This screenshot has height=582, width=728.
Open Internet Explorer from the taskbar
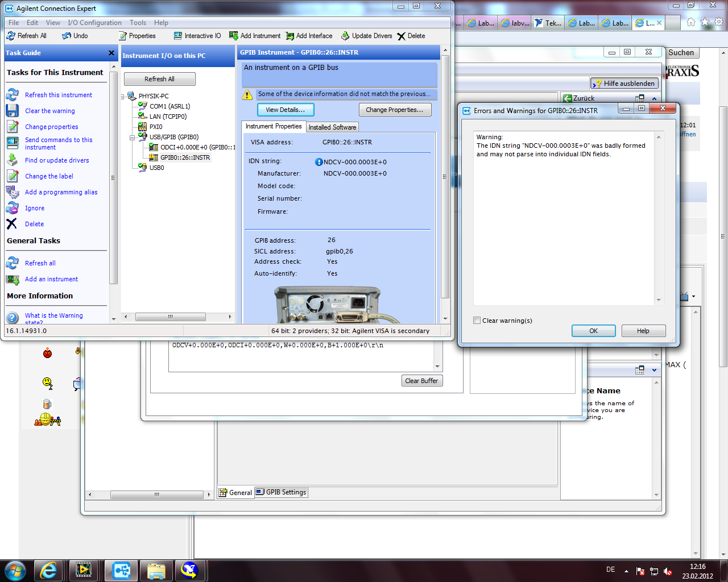tap(48, 570)
